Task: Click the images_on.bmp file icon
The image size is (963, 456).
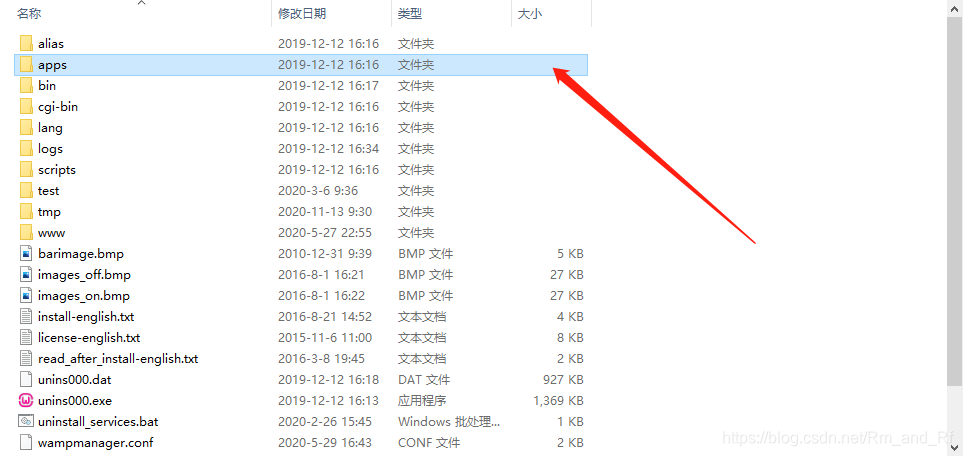Action: pos(26,296)
